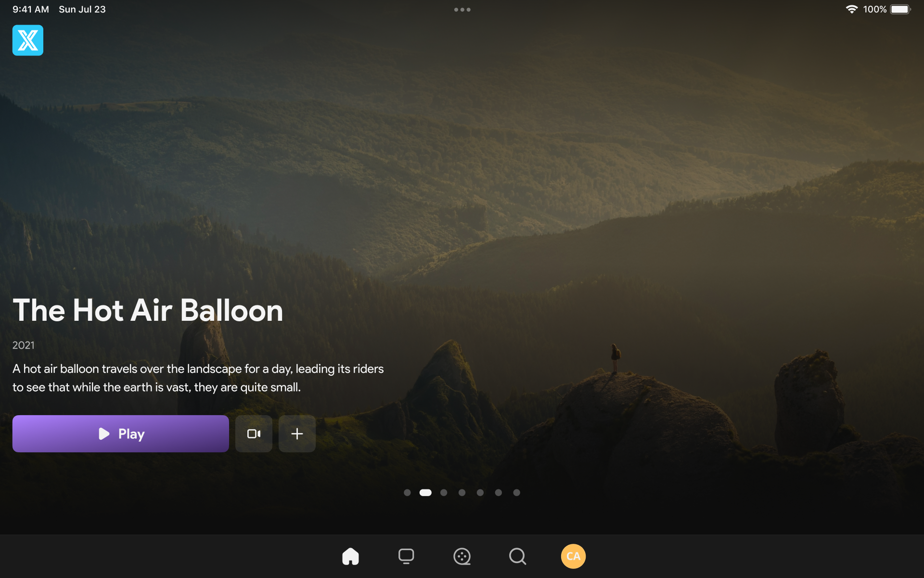Open Search from the bottom bar
Viewport: 924px width, 578px height.
point(517,556)
